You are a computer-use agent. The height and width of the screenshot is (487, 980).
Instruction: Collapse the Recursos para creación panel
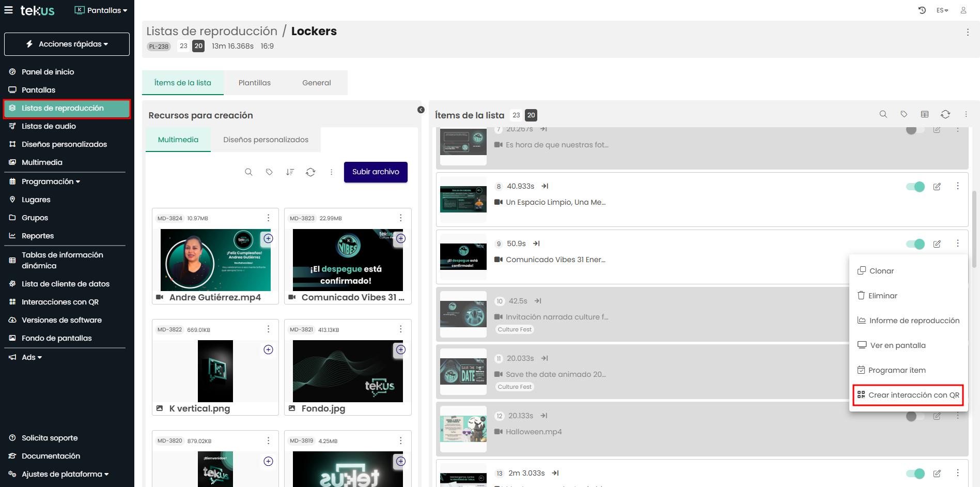point(421,110)
